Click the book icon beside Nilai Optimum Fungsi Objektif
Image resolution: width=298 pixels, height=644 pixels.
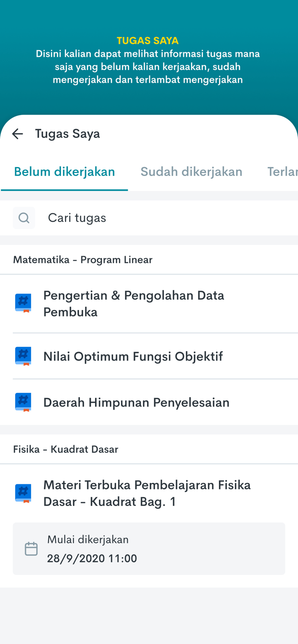[x=24, y=356]
